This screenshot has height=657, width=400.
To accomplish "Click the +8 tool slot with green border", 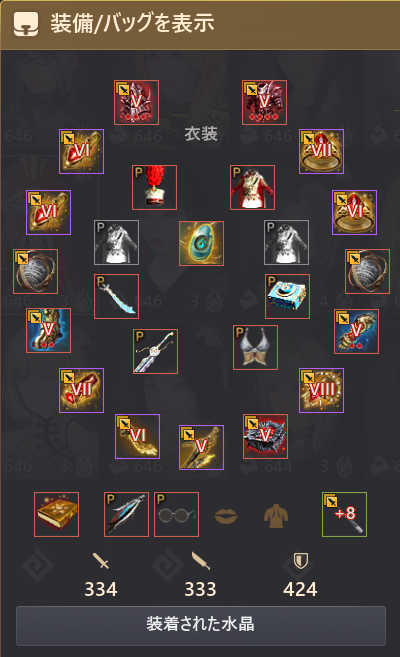I will pos(344,515).
